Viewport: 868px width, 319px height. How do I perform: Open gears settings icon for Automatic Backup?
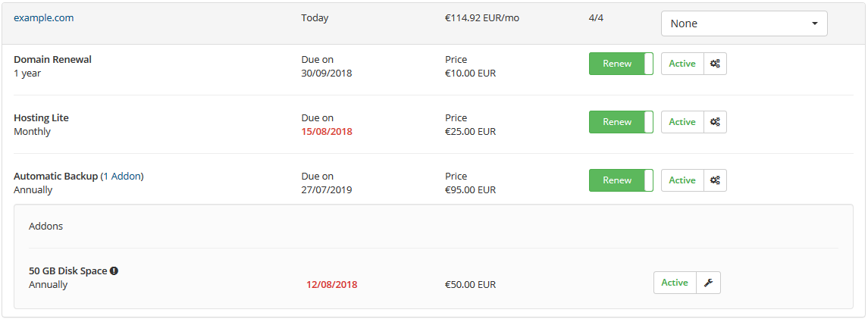pos(715,180)
